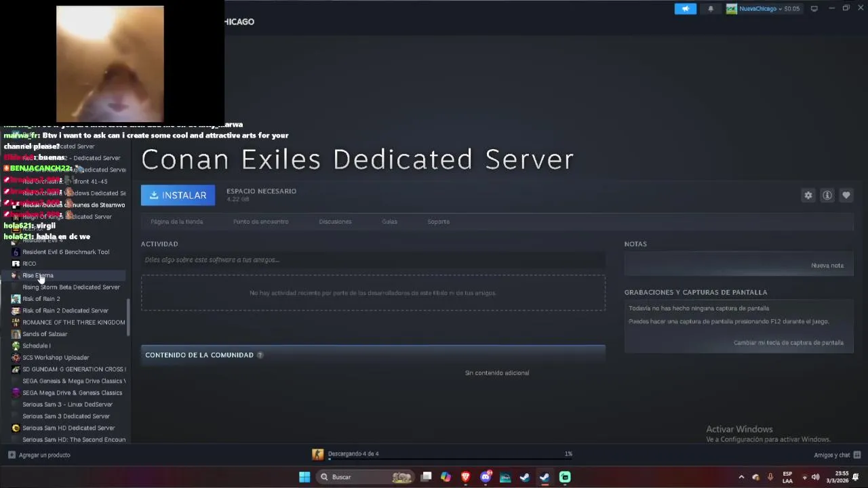
Task: Open the Steam announcements megaphone button
Action: 685,9
